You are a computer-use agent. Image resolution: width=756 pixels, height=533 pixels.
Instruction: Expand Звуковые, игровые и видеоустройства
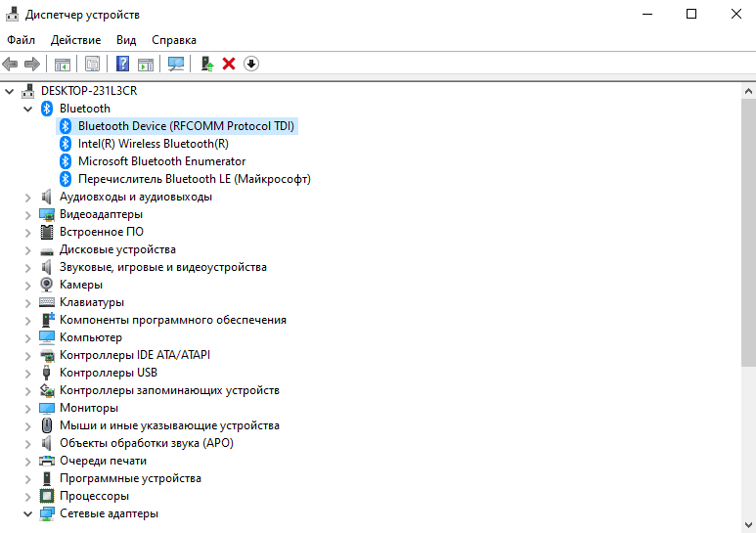pos(28,267)
